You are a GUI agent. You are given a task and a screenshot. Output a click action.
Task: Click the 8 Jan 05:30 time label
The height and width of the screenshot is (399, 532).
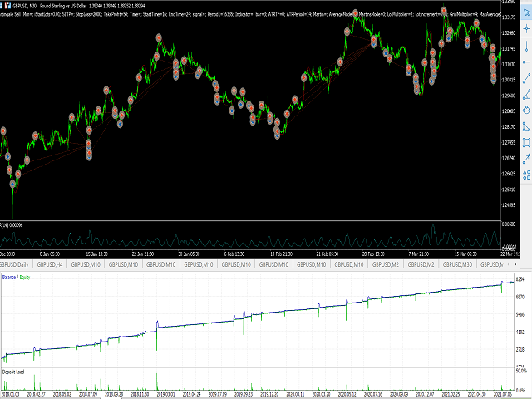(x=50, y=254)
